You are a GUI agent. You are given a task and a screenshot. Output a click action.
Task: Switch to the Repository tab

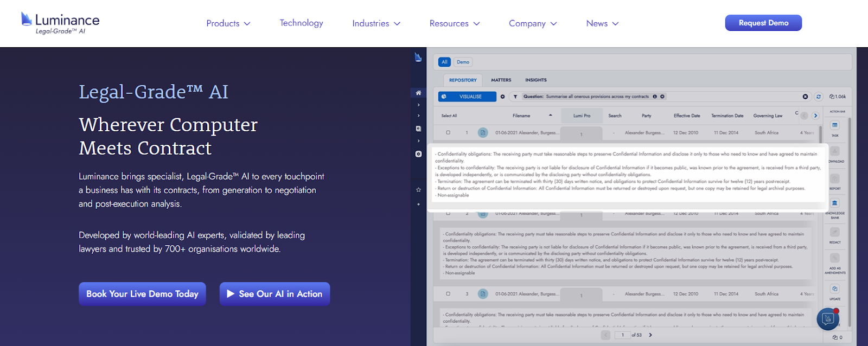coord(463,80)
